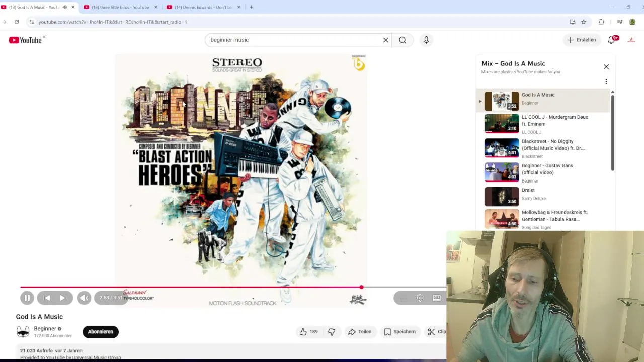The image size is (644, 362).
Task: Play 'Blackstreet - No Diggity' from playlist
Action: 543,148
